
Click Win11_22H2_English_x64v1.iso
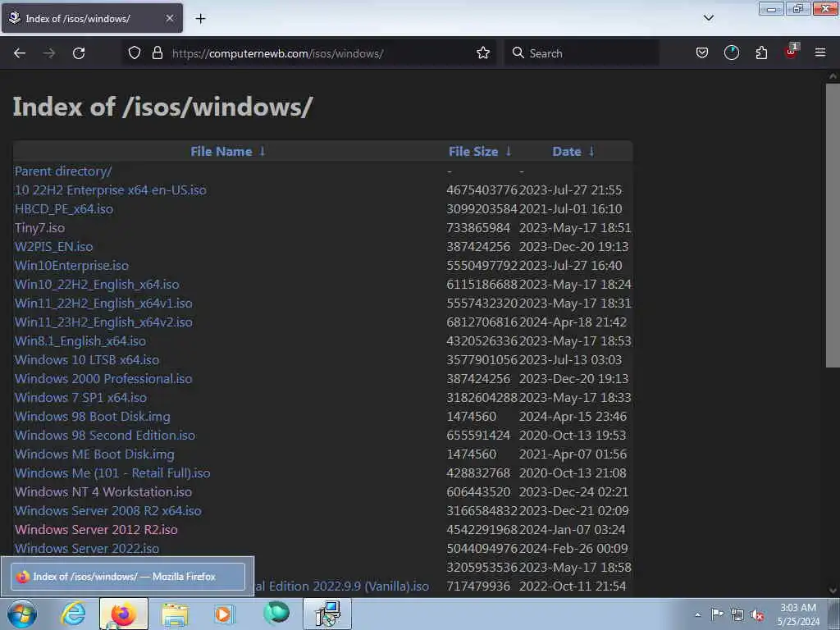[x=103, y=304]
